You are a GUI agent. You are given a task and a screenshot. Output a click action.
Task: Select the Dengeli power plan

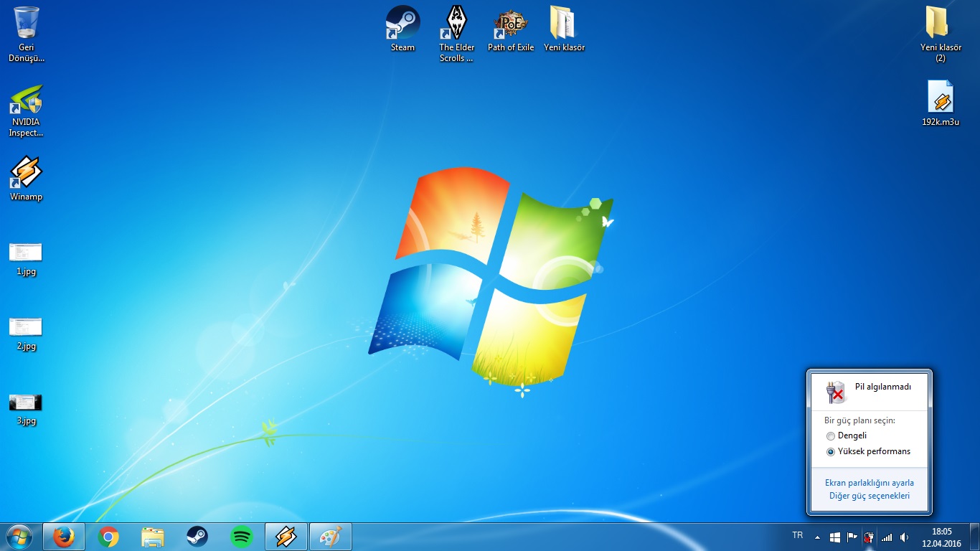(x=831, y=436)
